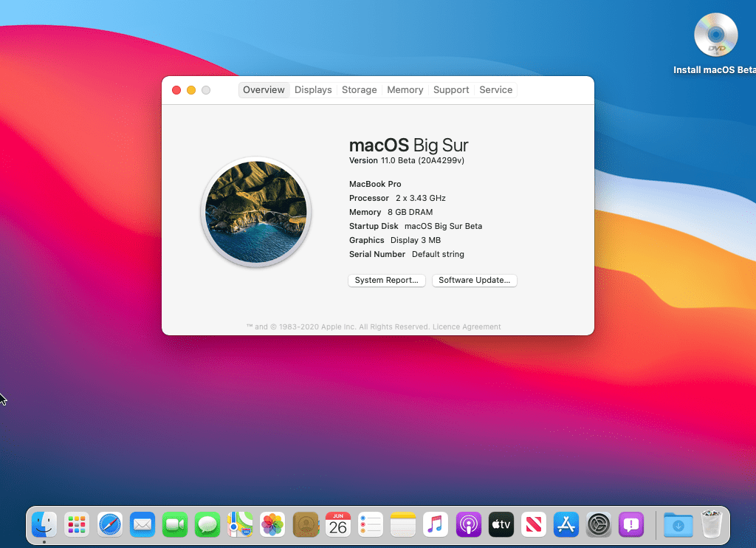Launch the Apple TV app
This screenshot has height=548, width=756.
coord(501,524)
